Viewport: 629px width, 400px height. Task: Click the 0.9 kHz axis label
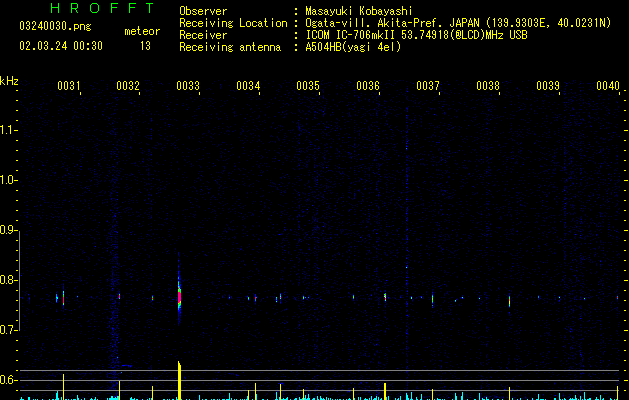tap(8, 230)
